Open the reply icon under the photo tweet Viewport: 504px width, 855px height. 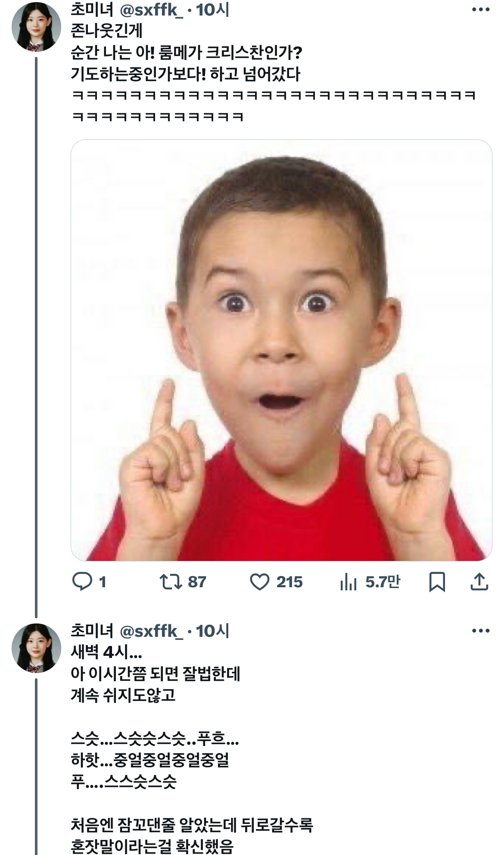[82, 581]
